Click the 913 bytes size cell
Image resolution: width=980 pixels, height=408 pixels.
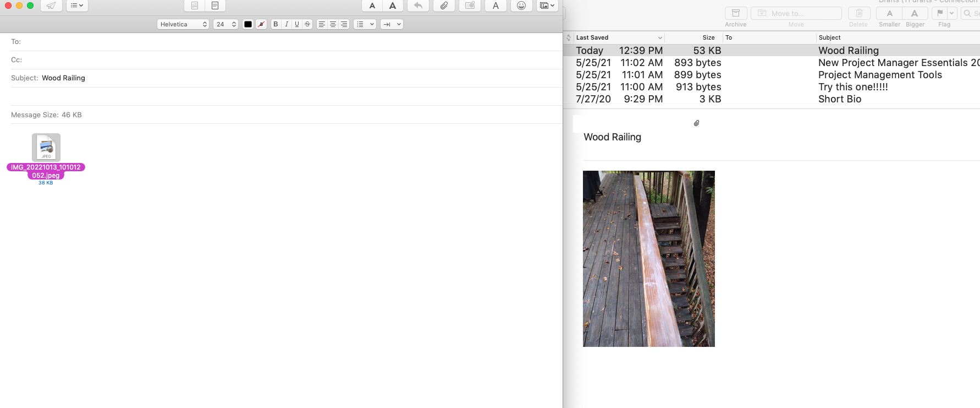pos(698,87)
